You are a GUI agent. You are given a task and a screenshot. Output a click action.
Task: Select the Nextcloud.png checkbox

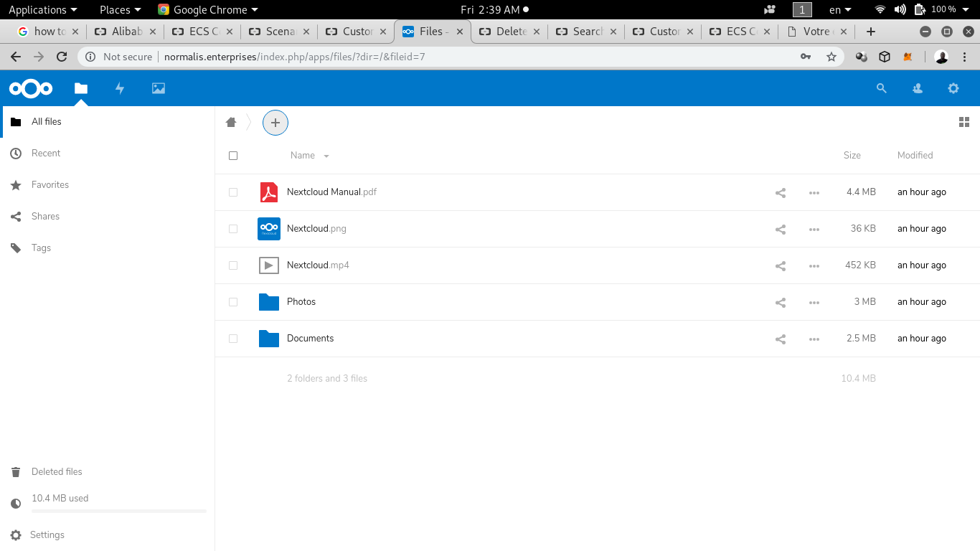[233, 229]
